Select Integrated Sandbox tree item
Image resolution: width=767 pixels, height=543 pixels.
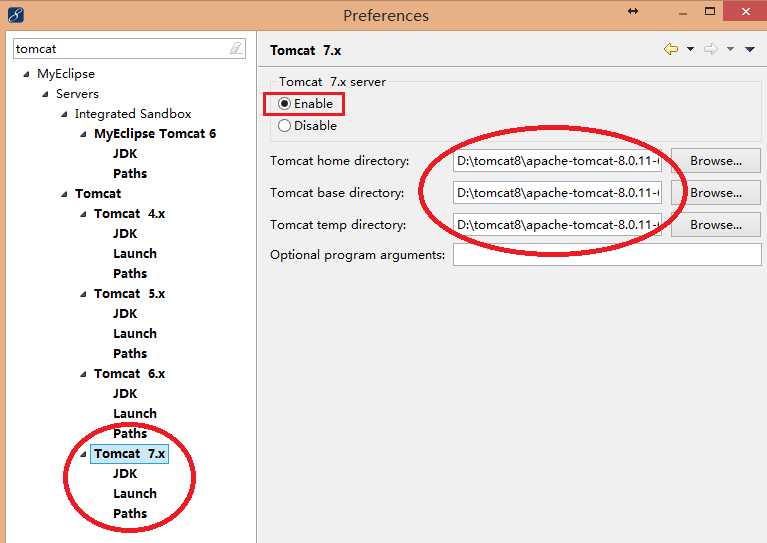[x=133, y=113]
